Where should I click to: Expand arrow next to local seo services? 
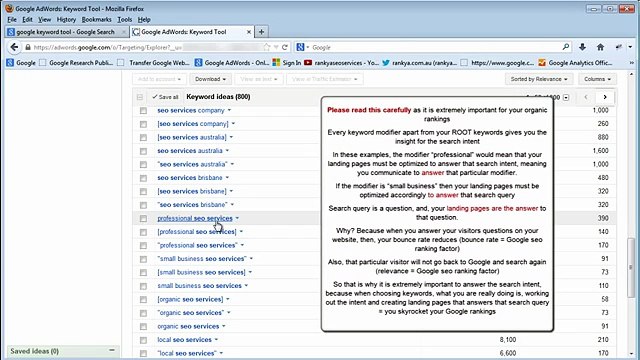pyautogui.click(x=216, y=340)
